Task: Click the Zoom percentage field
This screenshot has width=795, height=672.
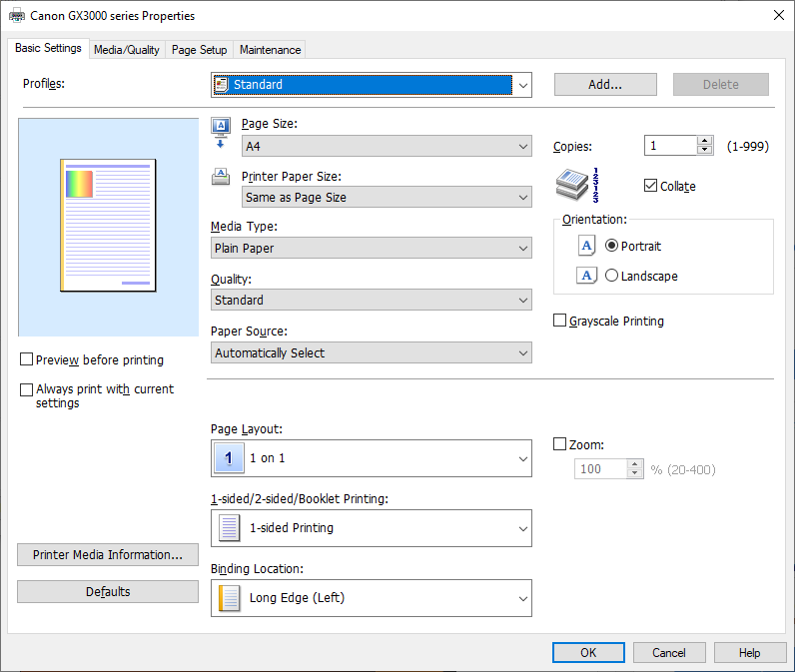Action: point(601,468)
